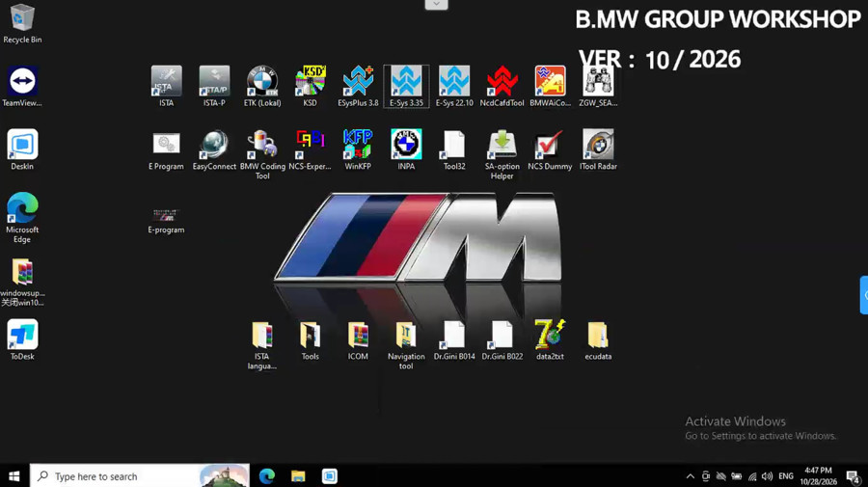Image resolution: width=868 pixels, height=487 pixels.
Task: Open the blue side panel tab at right edge
Action: (x=864, y=295)
